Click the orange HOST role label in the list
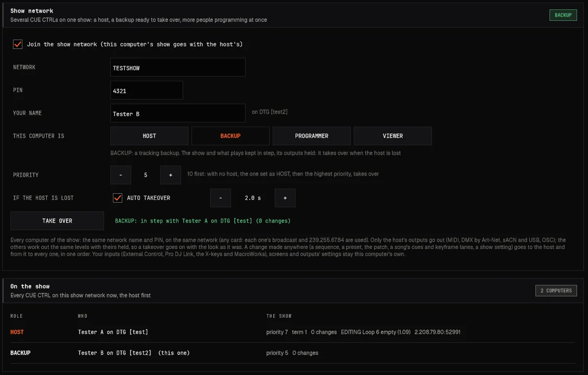The width and height of the screenshot is (588, 375). click(17, 332)
